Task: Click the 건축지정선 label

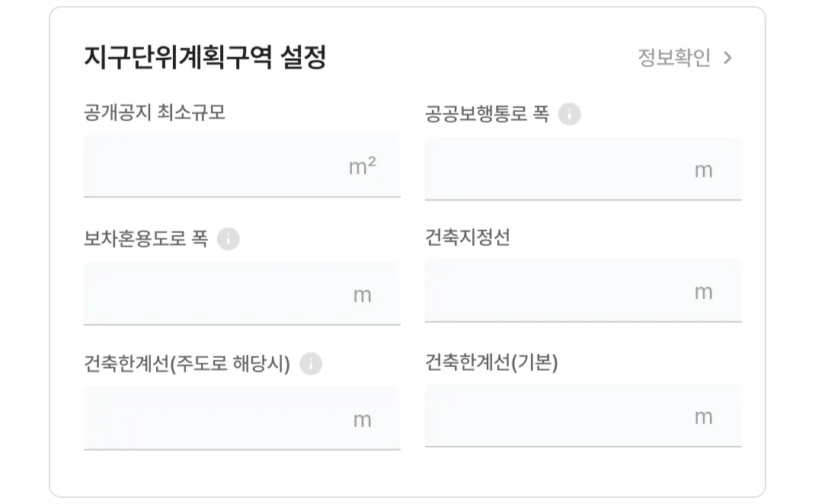Action: [x=468, y=238]
